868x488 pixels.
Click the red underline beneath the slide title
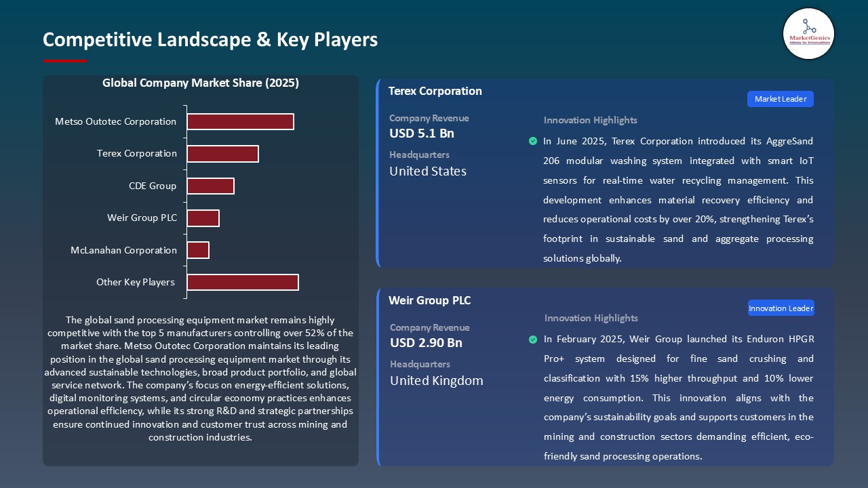(x=64, y=60)
